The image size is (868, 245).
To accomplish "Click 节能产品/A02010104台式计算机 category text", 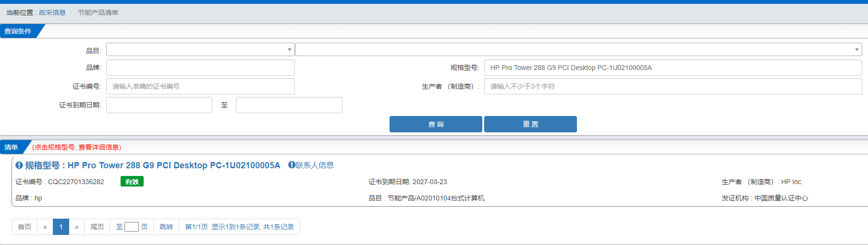I will point(436,198).
